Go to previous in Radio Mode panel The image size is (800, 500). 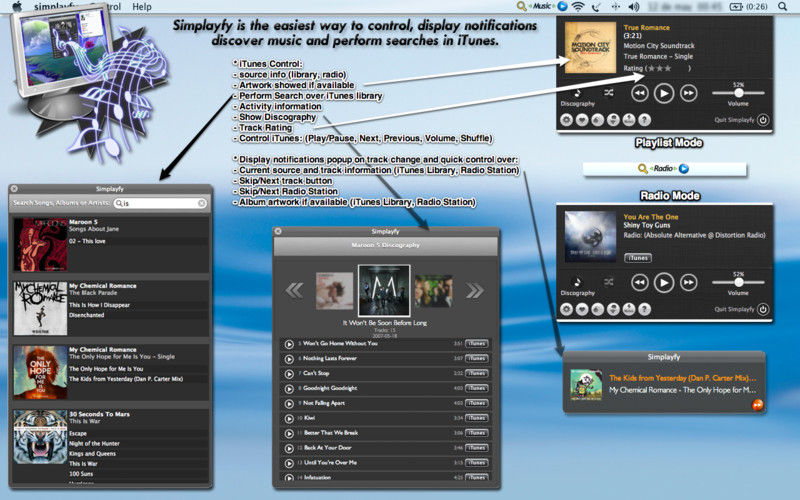coord(639,283)
